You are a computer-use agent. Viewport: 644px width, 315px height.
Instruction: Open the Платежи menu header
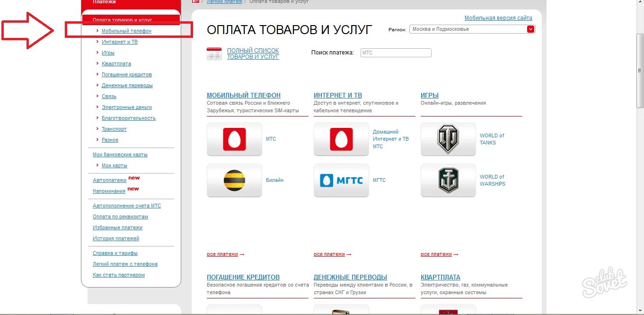[x=105, y=3]
